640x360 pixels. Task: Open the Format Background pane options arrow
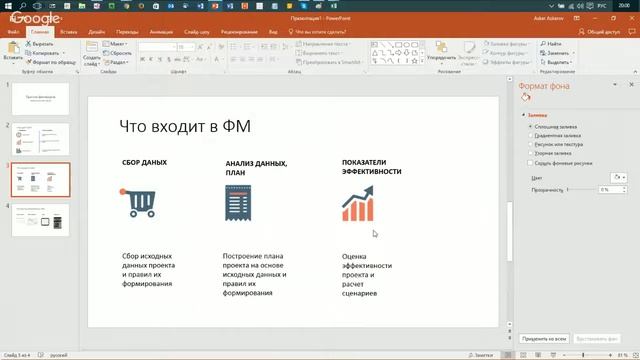tap(615, 84)
